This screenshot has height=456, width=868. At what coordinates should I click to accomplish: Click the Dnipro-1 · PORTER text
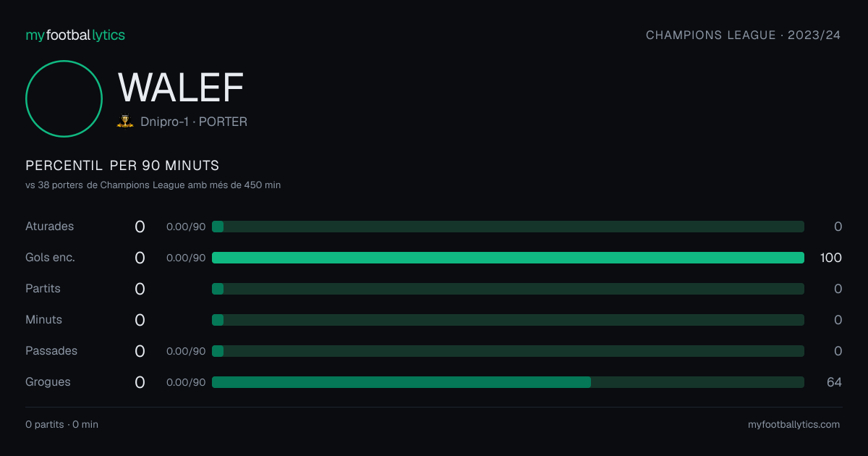[194, 122]
